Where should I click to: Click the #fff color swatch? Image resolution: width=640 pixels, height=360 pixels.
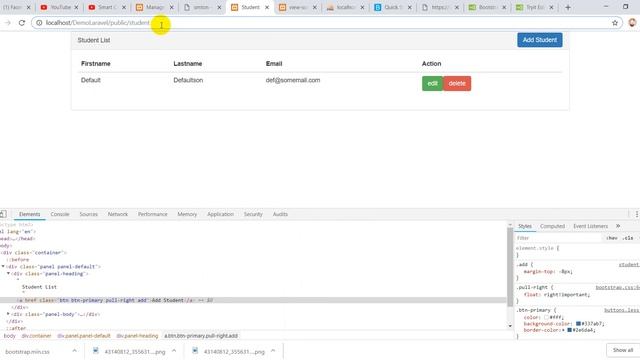pyautogui.click(x=546, y=317)
